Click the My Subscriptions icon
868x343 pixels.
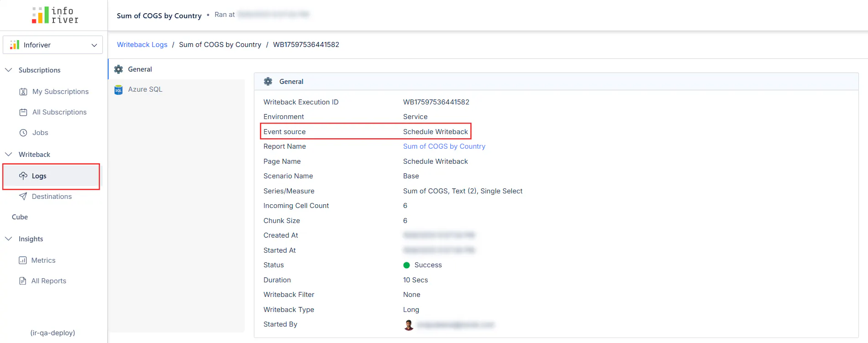coord(23,92)
